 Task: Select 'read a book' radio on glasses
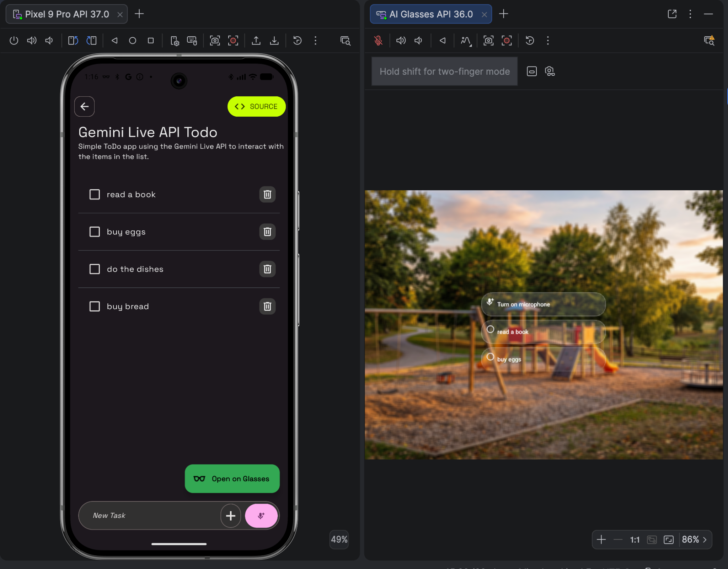[491, 330]
